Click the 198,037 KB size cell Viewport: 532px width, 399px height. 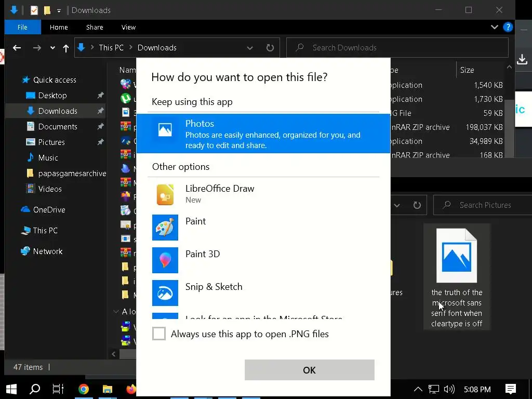click(x=484, y=127)
